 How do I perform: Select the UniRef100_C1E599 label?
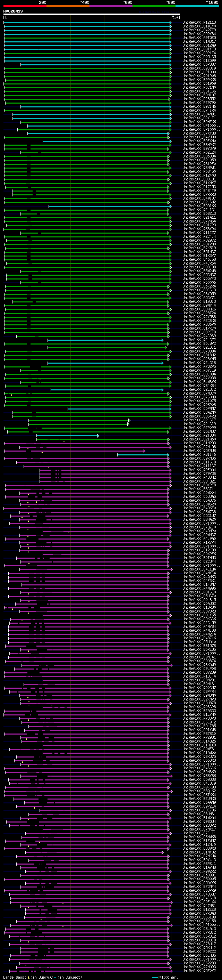click(199, 60)
